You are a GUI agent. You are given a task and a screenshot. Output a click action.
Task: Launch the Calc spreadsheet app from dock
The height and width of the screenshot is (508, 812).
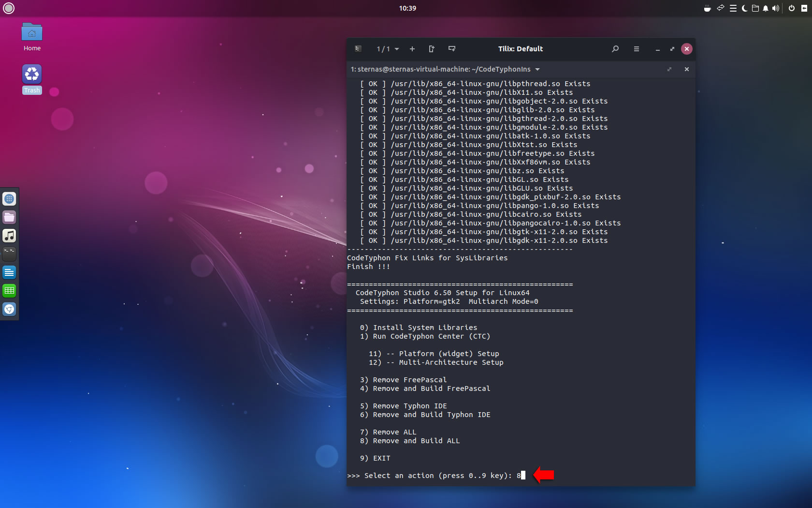pos(9,291)
